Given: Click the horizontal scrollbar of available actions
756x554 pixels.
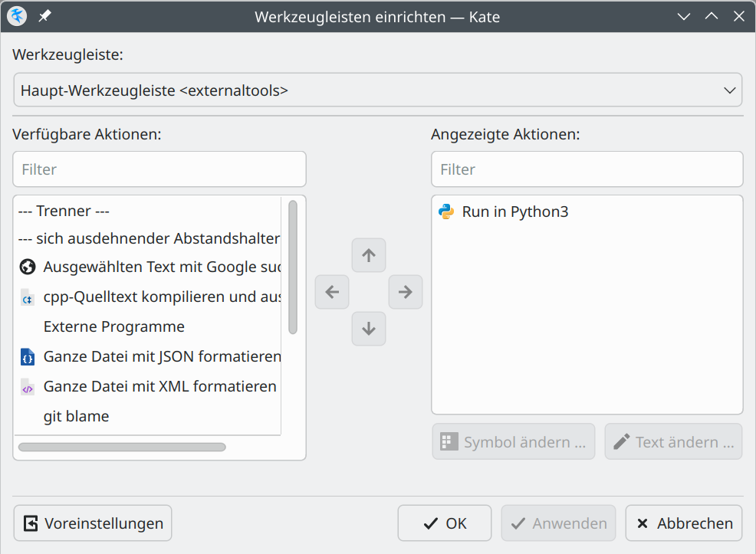Looking at the screenshot, I should tap(122, 447).
